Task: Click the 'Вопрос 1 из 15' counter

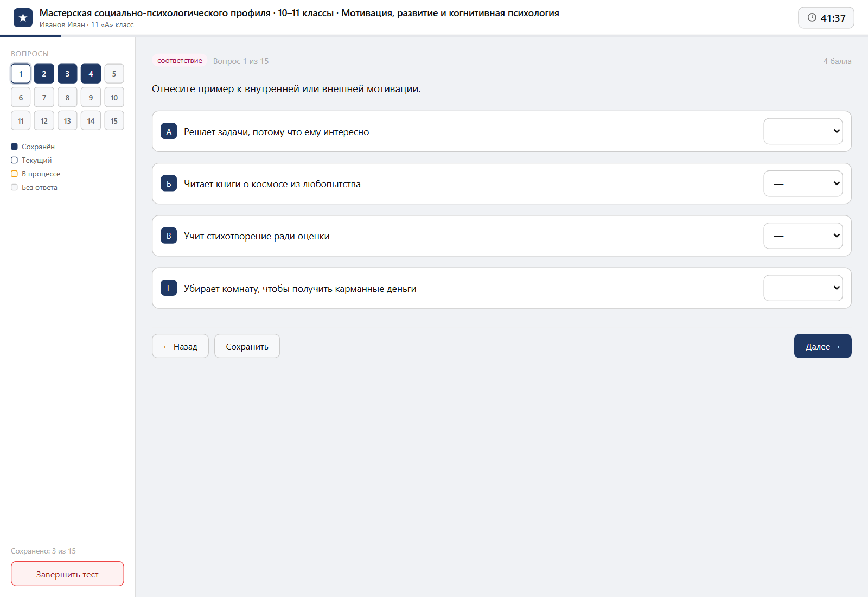Action: (x=241, y=61)
